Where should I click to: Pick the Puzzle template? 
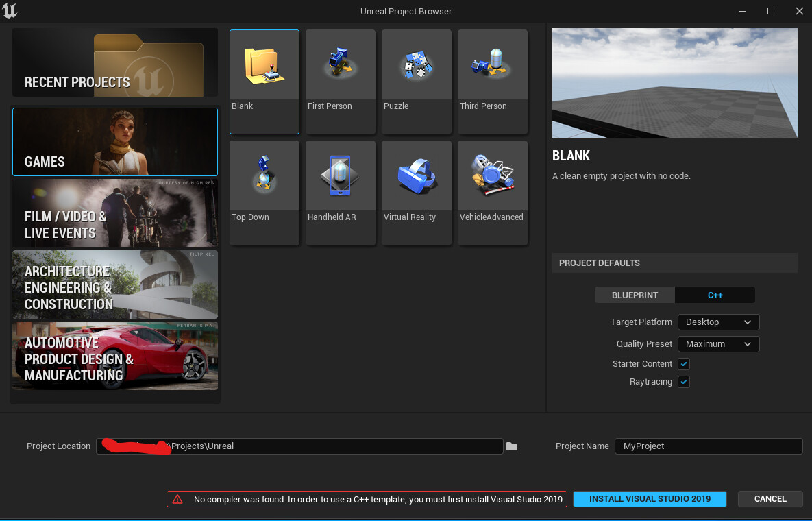pos(417,82)
